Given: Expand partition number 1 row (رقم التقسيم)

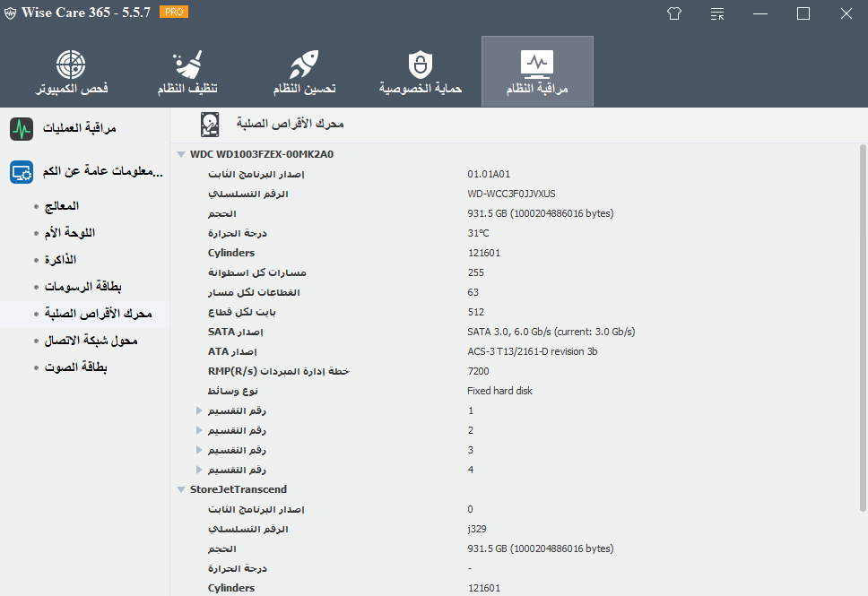Looking at the screenshot, I should click(199, 410).
